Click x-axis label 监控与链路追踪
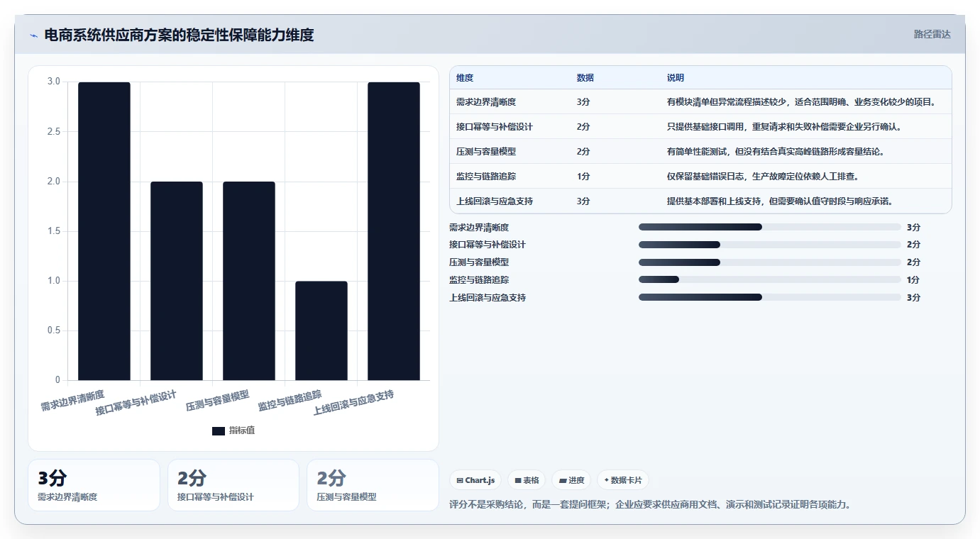The image size is (980, 539). 290,401
